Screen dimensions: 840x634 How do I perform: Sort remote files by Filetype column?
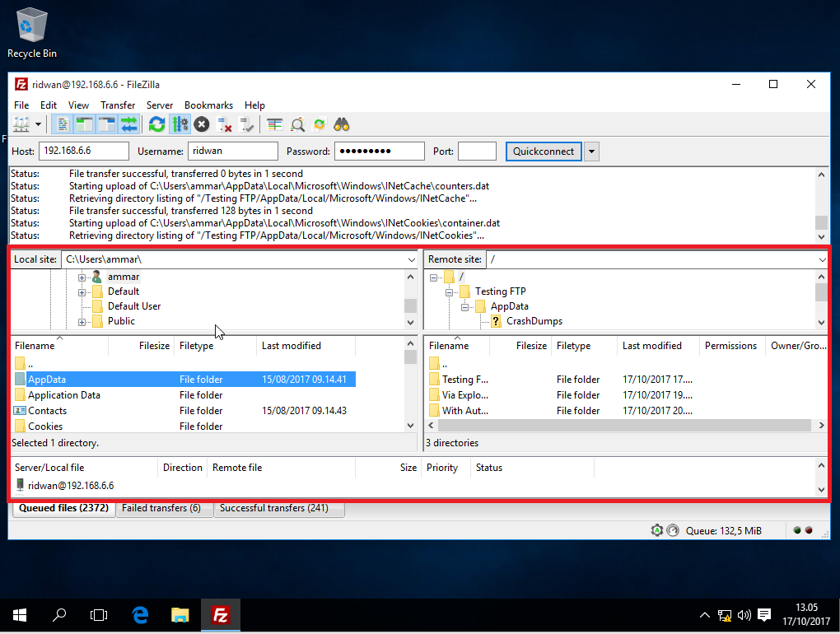[x=584, y=345]
